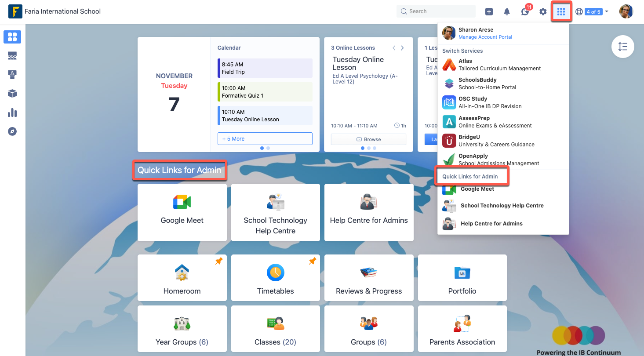Click Sharon Arese name in menu

(476, 30)
